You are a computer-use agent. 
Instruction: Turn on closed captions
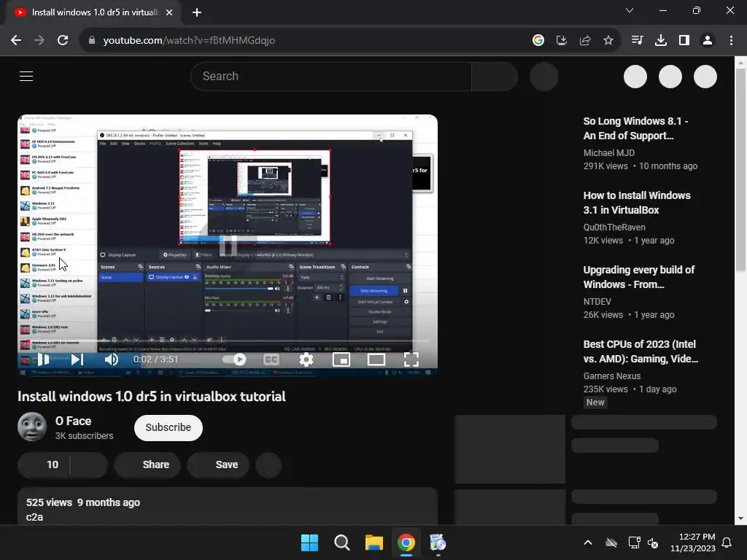[271, 359]
